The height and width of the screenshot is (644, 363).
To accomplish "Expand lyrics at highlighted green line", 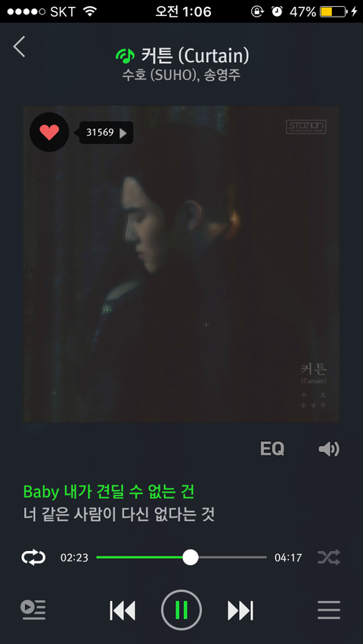I will [x=109, y=491].
